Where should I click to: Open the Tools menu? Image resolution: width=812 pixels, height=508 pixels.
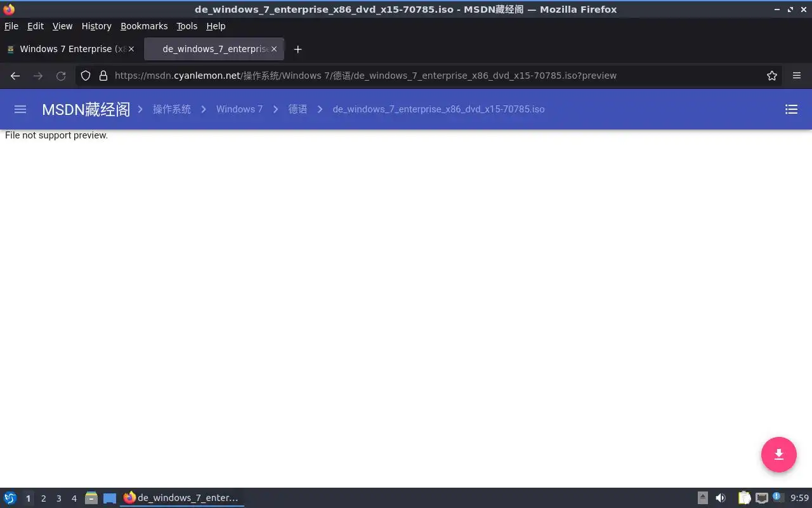coord(187,26)
